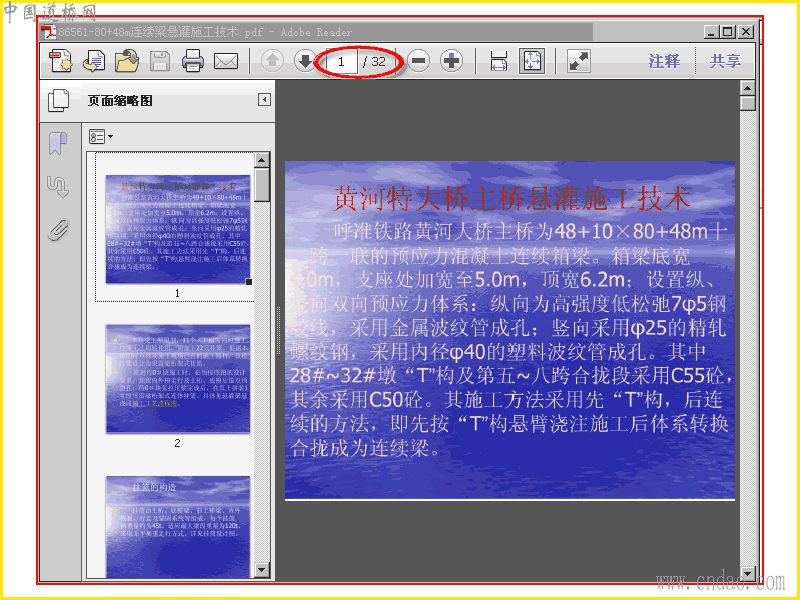The image size is (800, 600).
Task: Open the 共享 share pane
Action: tap(725, 61)
